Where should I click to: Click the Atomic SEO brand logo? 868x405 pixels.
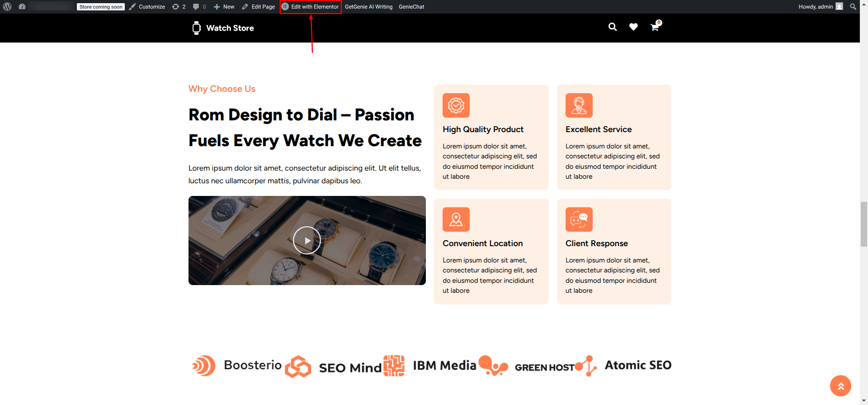(623, 366)
